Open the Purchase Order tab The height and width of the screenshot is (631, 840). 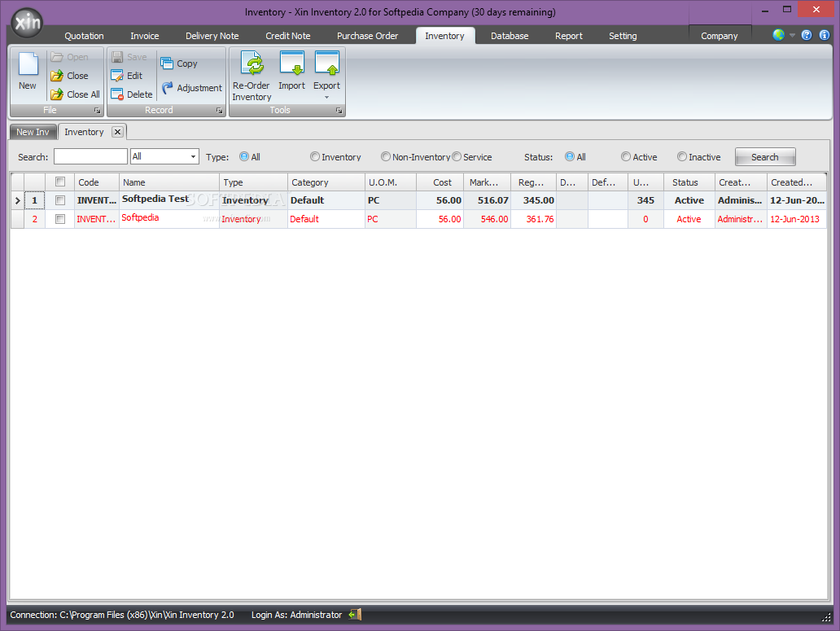pyautogui.click(x=368, y=36)
